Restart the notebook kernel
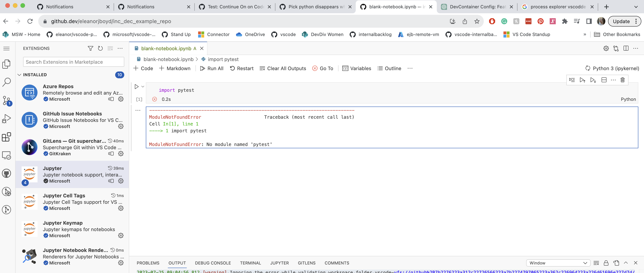Image resolution: width=644 pixels, height=273 pixels. coord(241,68)
